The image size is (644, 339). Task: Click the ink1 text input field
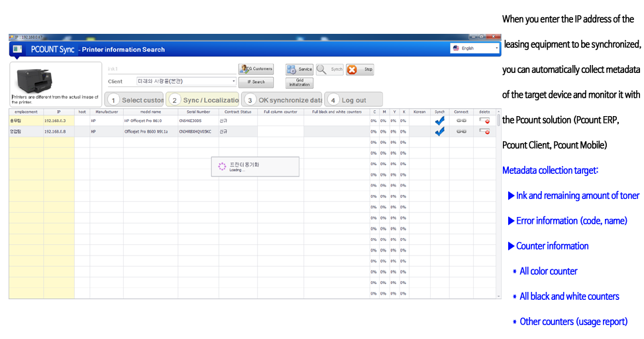coord(171,69)
